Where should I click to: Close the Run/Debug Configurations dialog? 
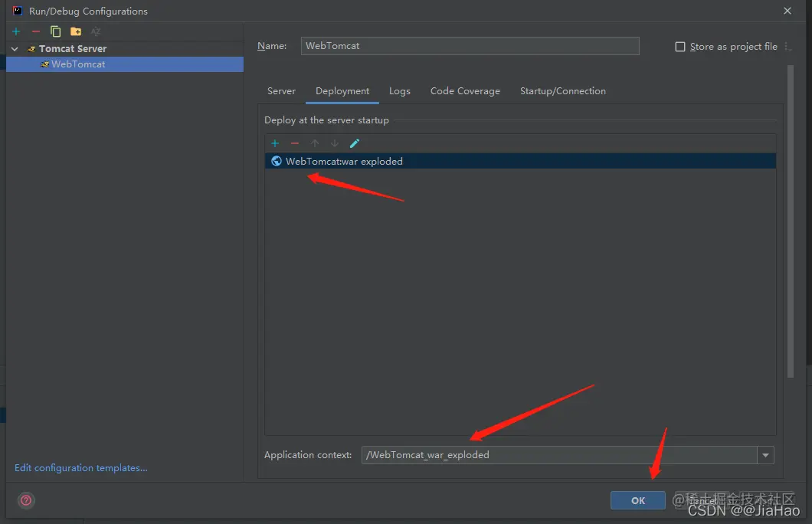787,11
